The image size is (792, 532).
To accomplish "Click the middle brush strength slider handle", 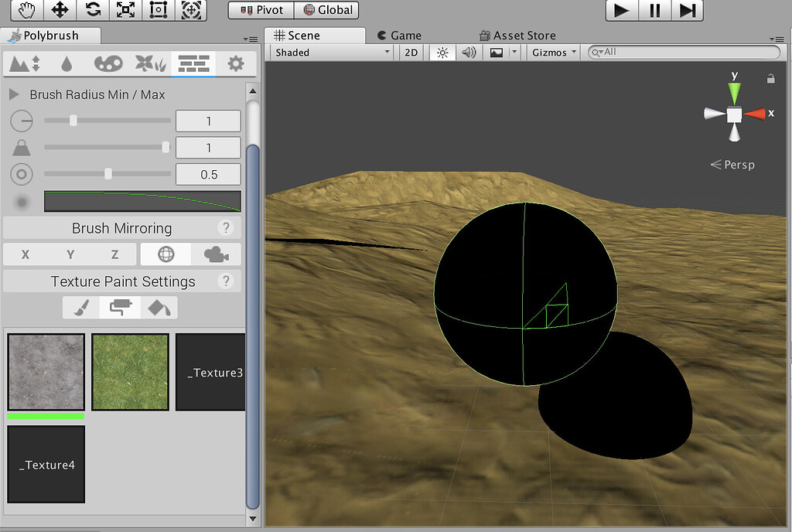I will [165, 147].
